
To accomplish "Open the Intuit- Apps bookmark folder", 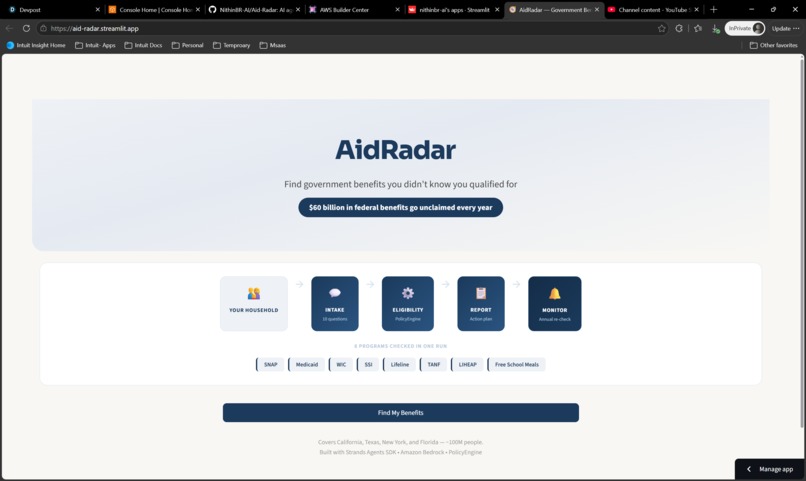I will (x=95, y=45).
